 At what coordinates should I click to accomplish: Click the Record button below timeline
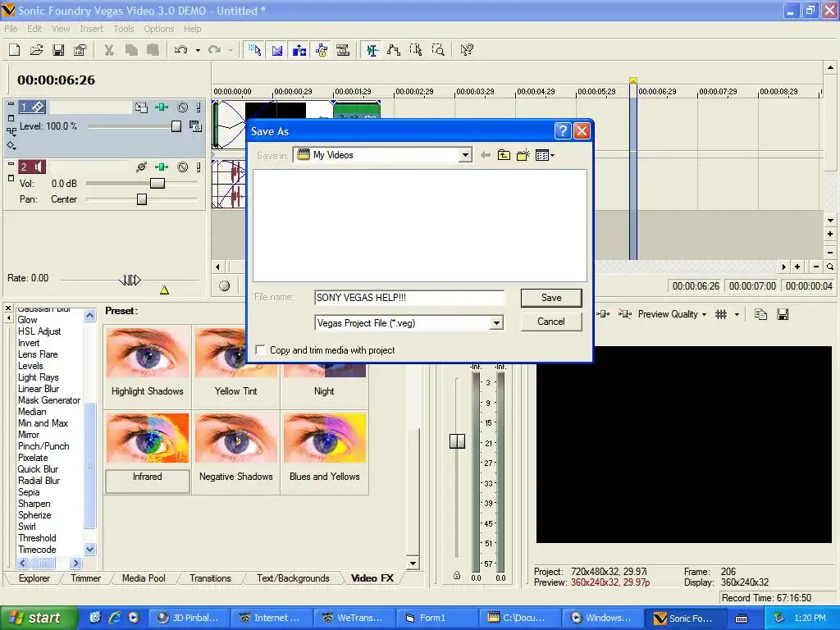click(225, 286)
